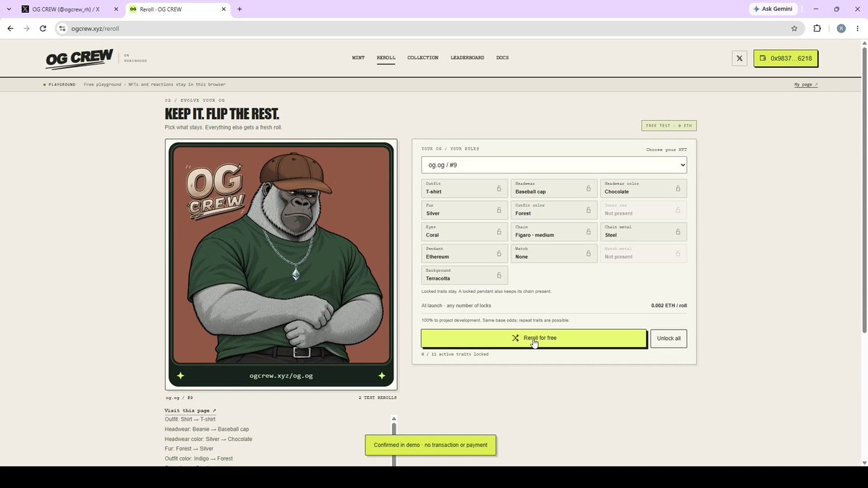Toggle lock on Eyes Coral trait
This screenshot has width=868, height=488.
(x=464, y=231)
